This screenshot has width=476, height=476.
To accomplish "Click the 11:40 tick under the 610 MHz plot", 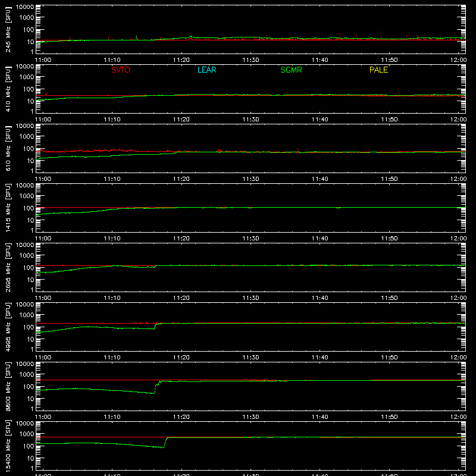I will coord(320,179).
